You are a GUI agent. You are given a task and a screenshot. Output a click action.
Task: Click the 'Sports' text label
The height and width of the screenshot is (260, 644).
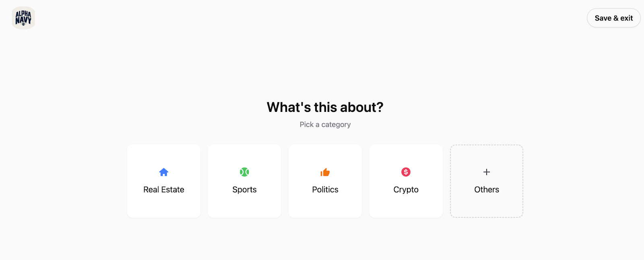[x=244, y=190]
